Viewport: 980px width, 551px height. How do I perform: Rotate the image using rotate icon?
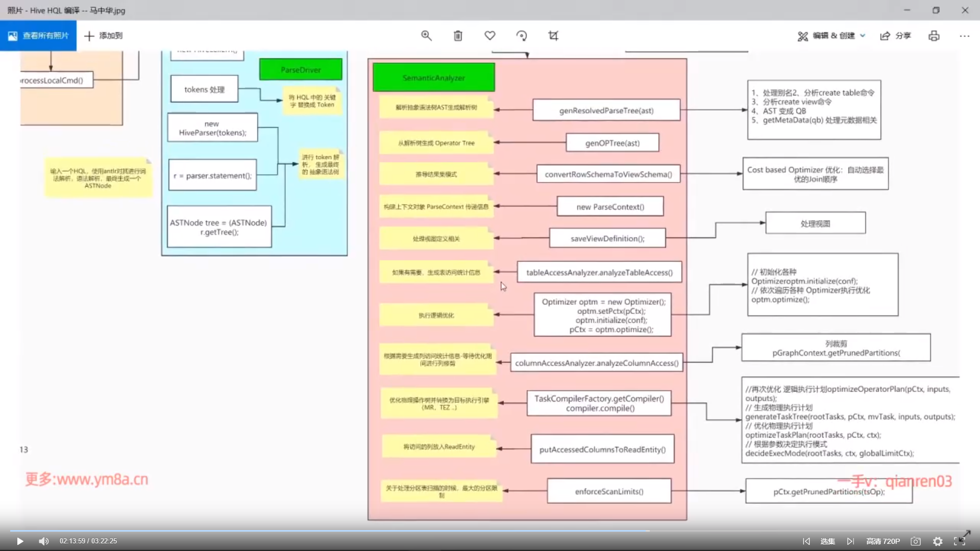point(521,36)
